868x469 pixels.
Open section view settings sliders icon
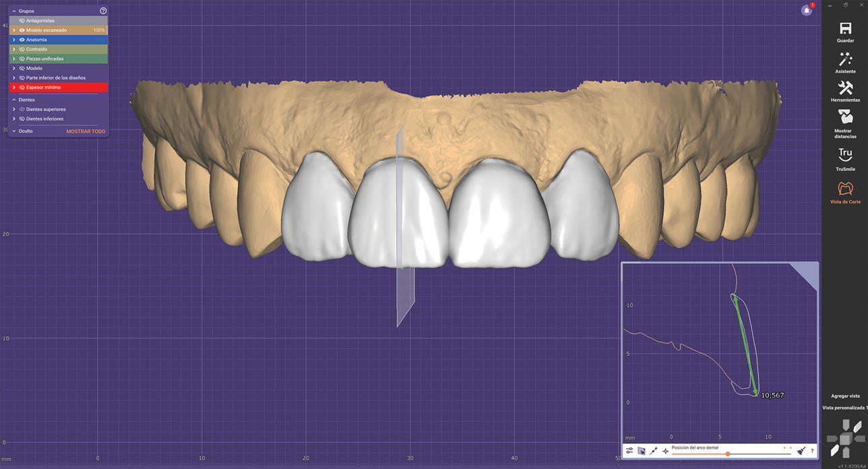[629, 451]
